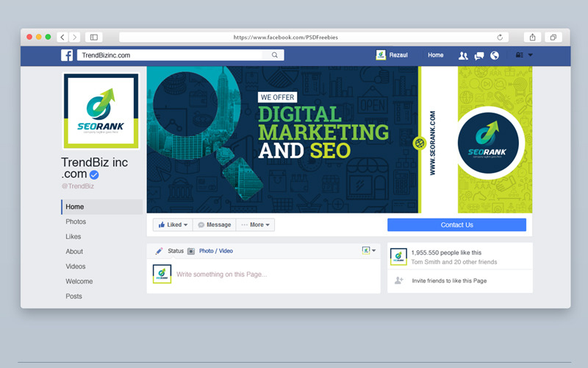Click the Photo / Video link
Screen dimensions: 588x368
tap(215, 251)
